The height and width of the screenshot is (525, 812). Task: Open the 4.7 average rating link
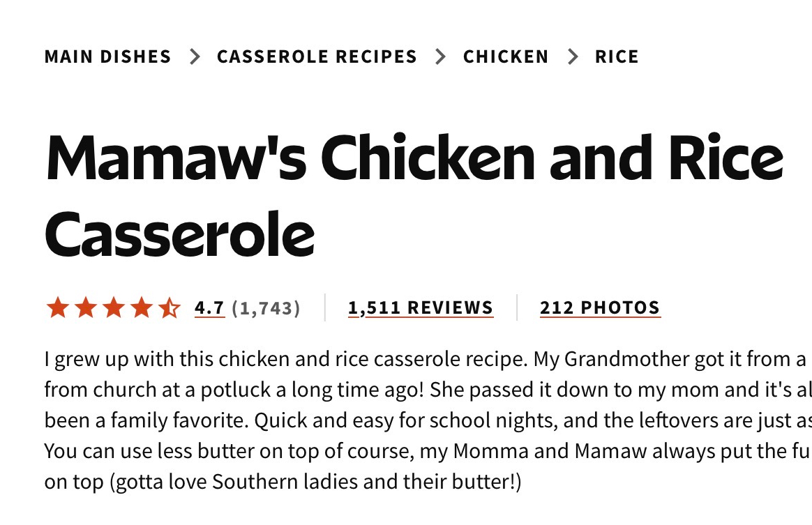(209, 307)
